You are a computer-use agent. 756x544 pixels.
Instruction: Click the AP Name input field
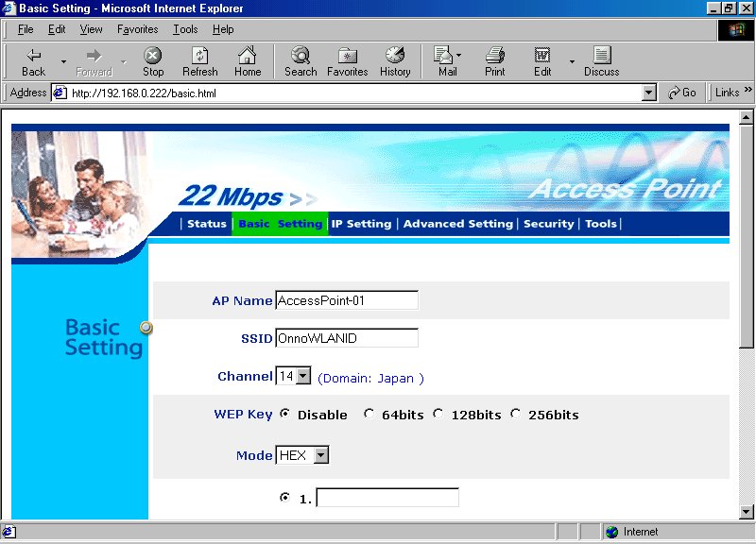[346, 300]
